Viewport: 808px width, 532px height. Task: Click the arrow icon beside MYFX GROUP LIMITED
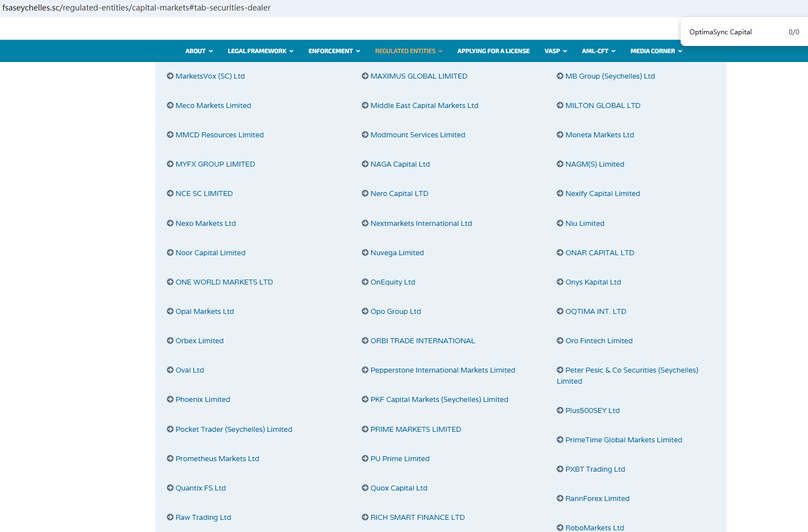click(x=170, y=164)
